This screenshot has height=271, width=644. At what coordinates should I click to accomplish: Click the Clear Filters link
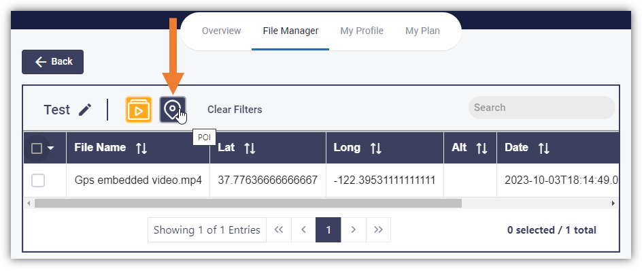pyautogui.click(x=235, y=110)
